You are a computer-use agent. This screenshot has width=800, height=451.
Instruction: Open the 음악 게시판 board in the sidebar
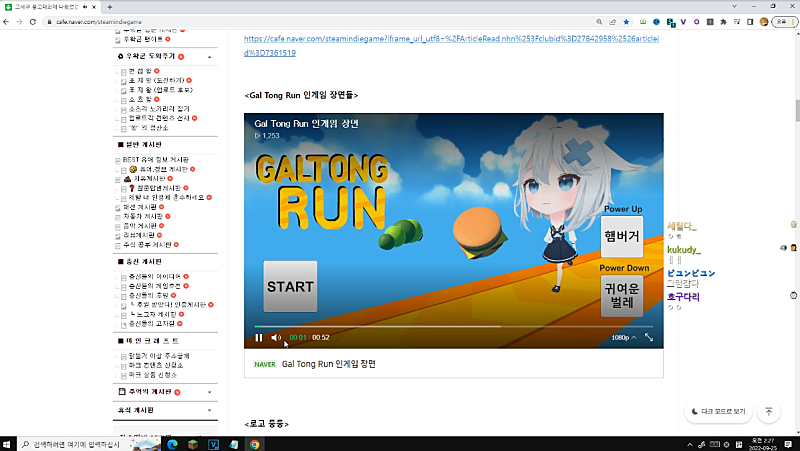click(140, 226)
